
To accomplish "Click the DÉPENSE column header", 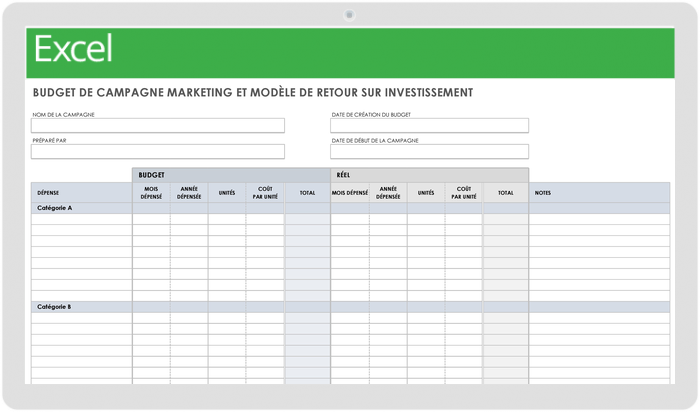I will 82,193.
